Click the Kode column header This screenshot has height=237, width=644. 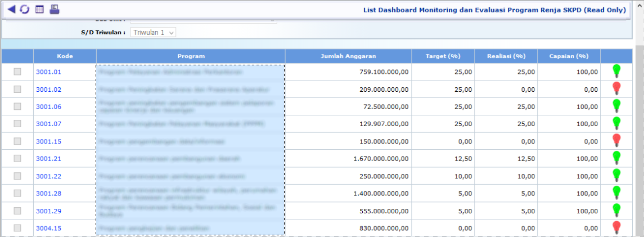pos(65,56)
